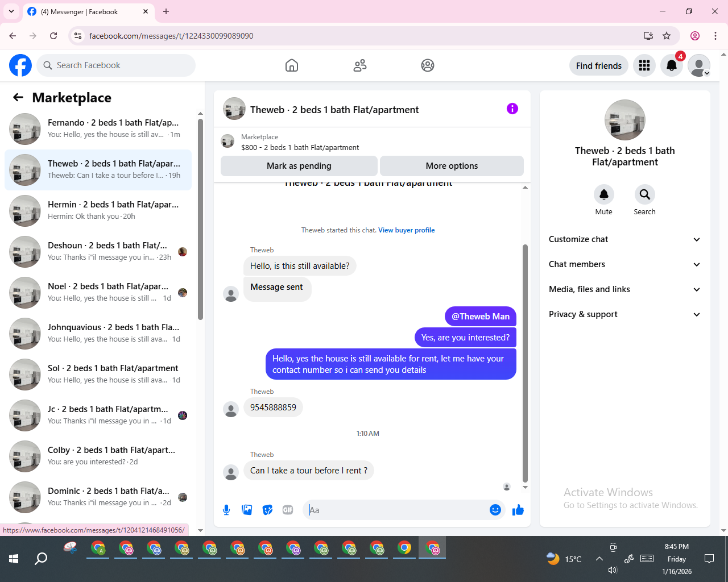Choose a GIF icon

[x=288, y=510]
